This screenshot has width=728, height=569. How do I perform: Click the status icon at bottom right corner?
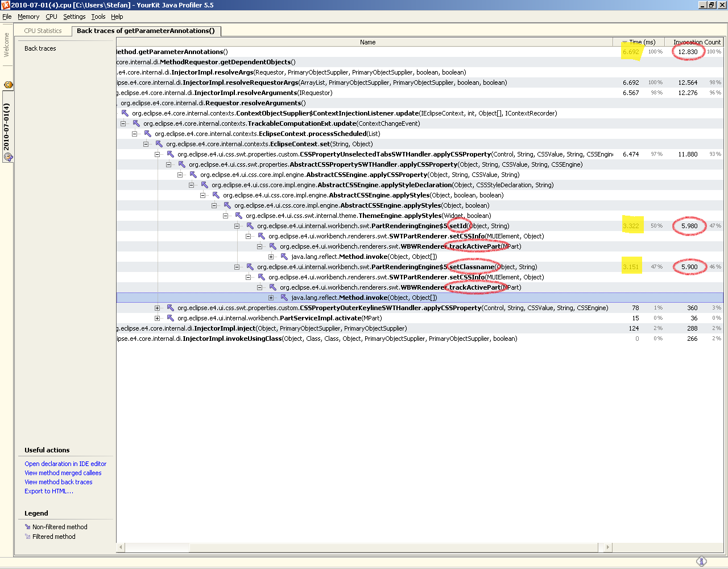(x=701, y=562)
